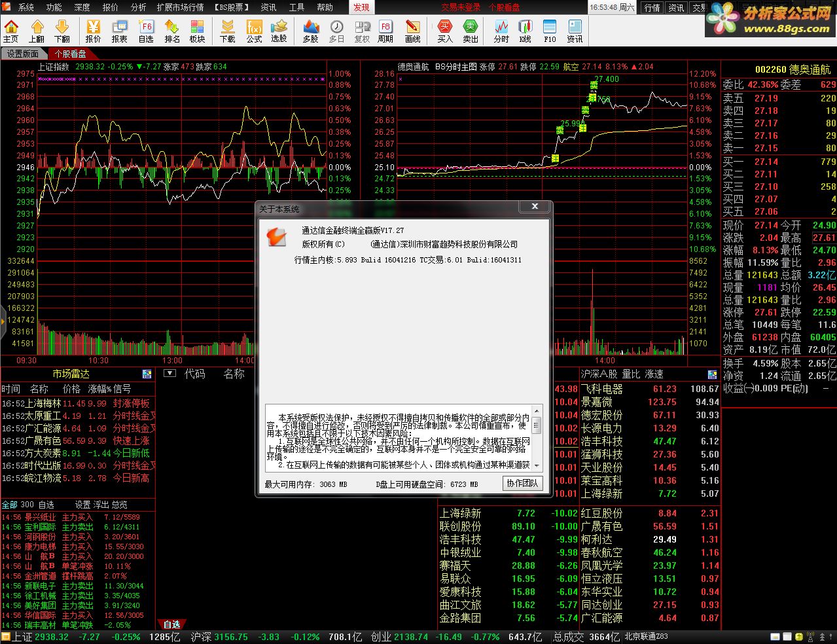Select 红豆股份 in the lower list
The width and height of the screenshot is (837, 644).
(x=650, y=513)
